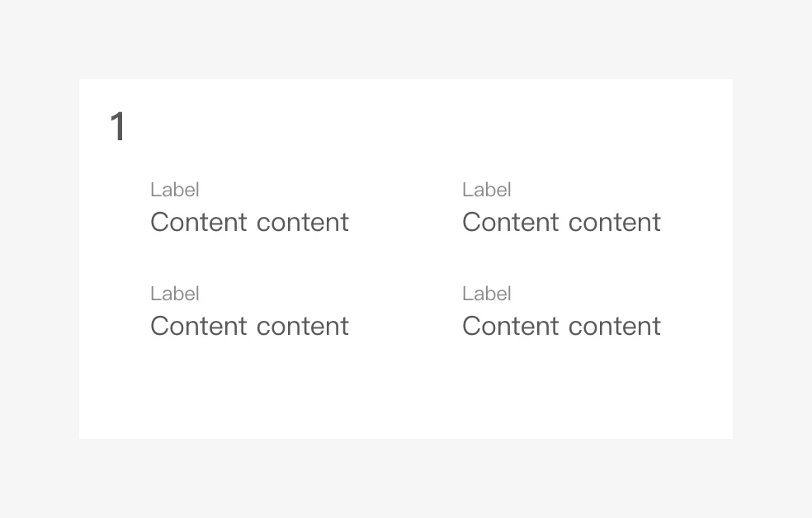Select the lower-left "Content content" value
This screenshot has width=812, height=518.
[x=249, y=326]
